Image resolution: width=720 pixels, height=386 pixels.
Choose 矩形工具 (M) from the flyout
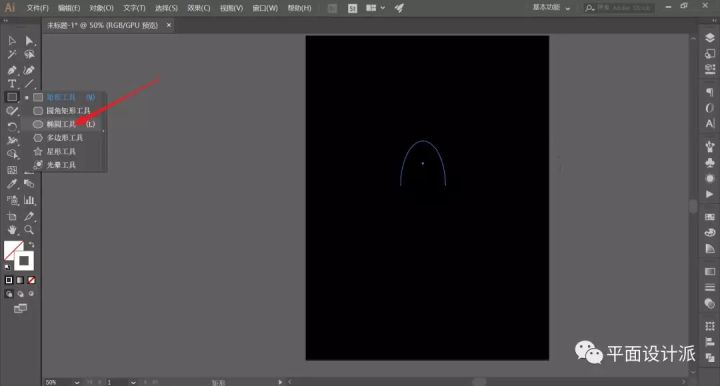[x=64, y=97]
